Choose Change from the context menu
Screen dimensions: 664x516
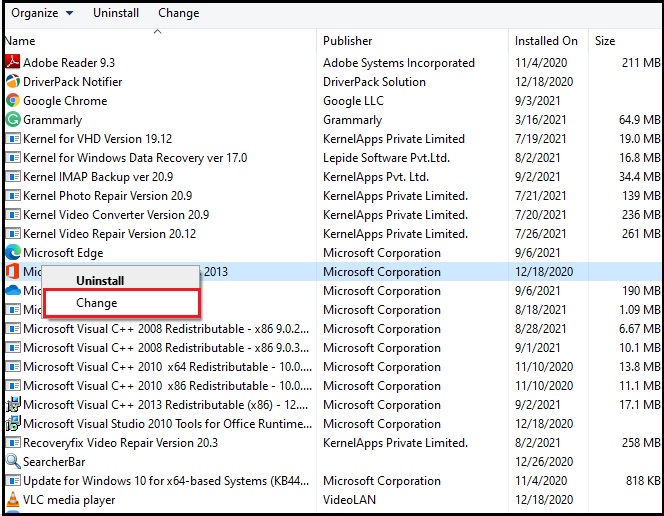(x=97, y=303)
